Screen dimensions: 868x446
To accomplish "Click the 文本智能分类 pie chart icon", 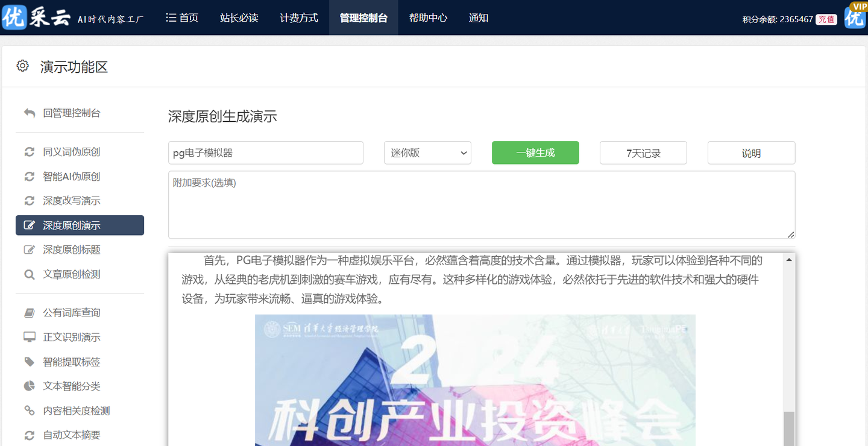I will [x=29, y=386].
